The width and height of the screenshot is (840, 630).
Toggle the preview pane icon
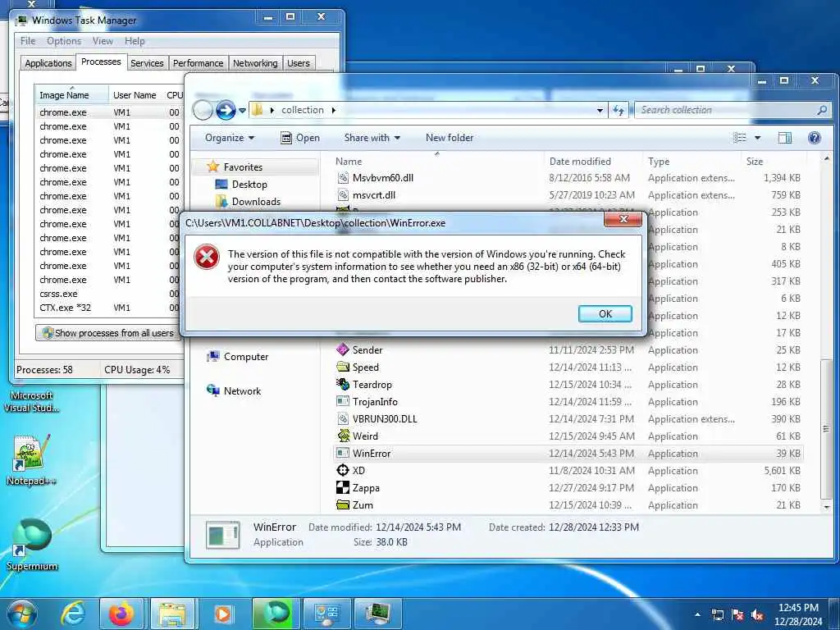[785, 138]
